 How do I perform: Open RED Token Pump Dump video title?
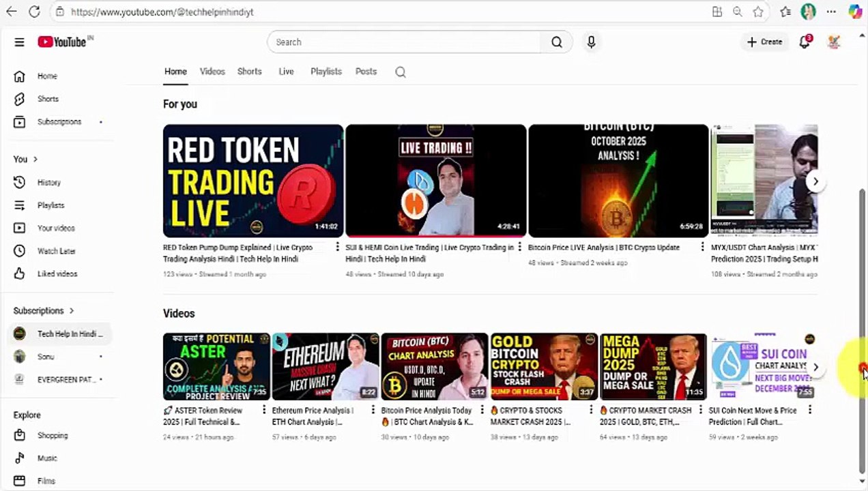coord(237,253)
